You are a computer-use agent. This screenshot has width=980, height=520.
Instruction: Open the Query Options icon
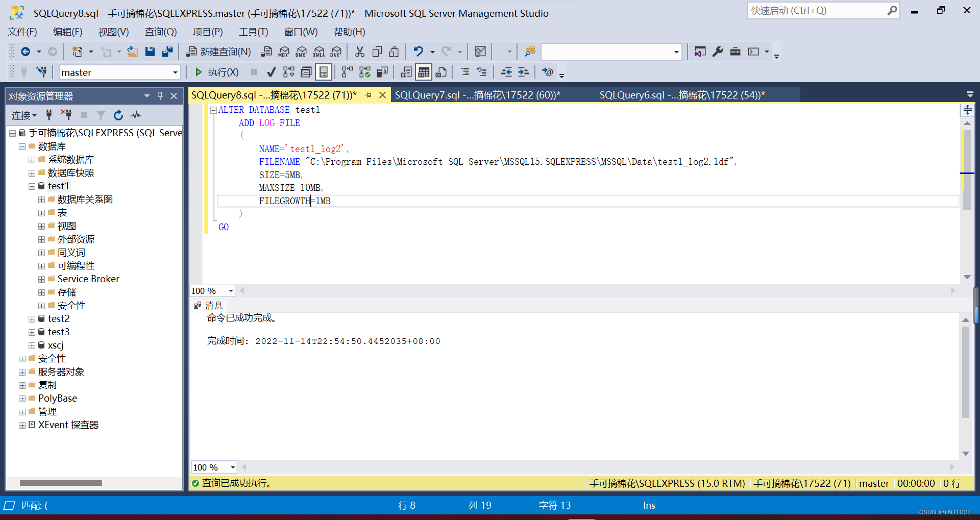(x=306, y=72)
